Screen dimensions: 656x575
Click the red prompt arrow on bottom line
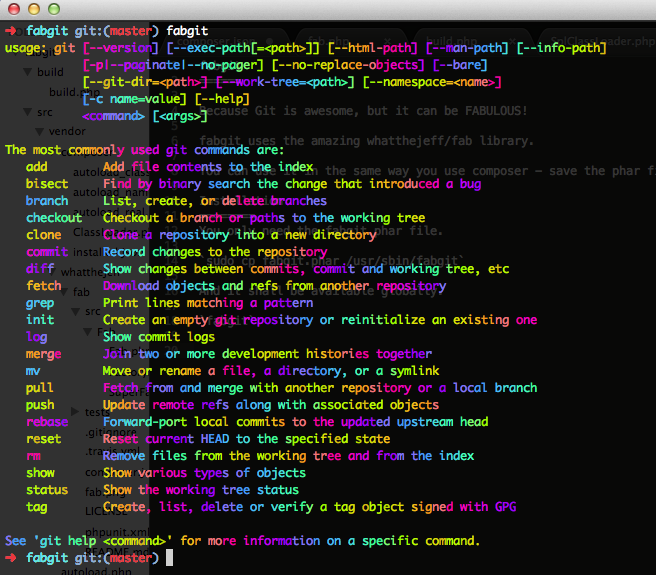coord(10,557)
